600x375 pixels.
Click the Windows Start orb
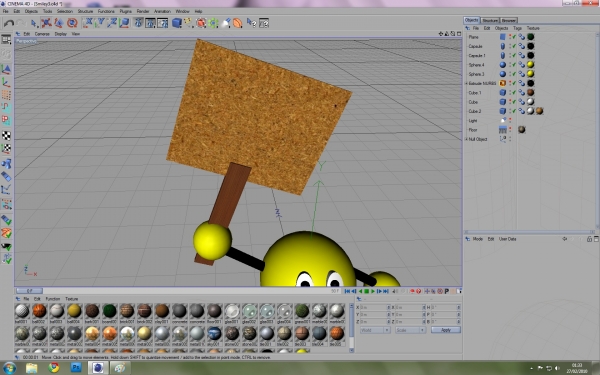point(8,368)
